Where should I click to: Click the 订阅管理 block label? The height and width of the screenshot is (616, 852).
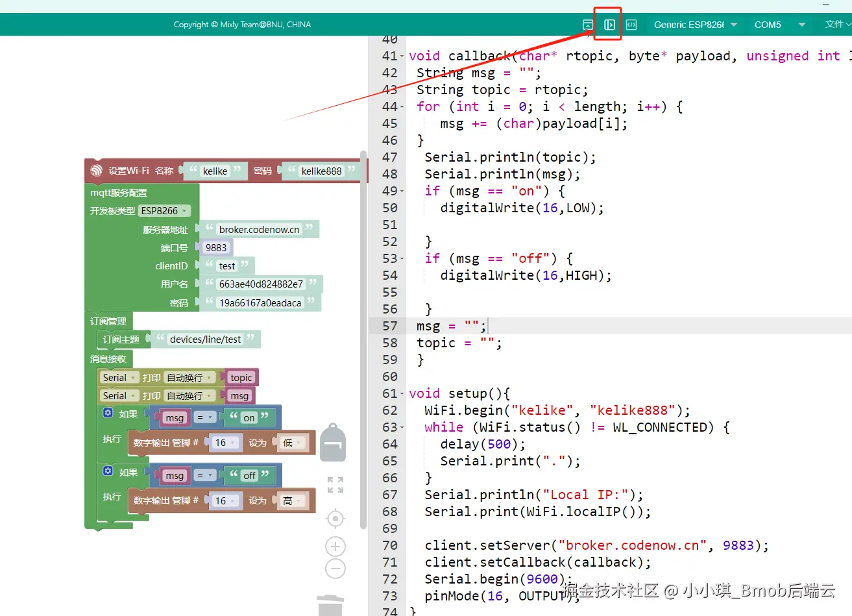[x=108, y=321]
